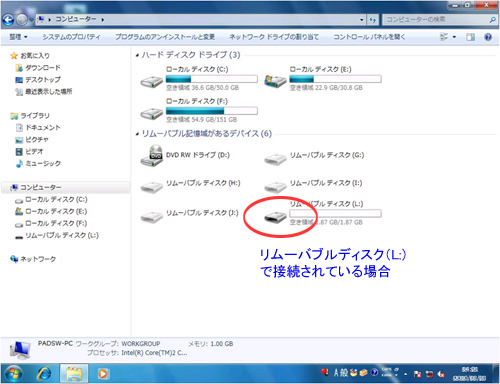Select Libraries (ライブラリ) in sidebar

coord(30,116)
